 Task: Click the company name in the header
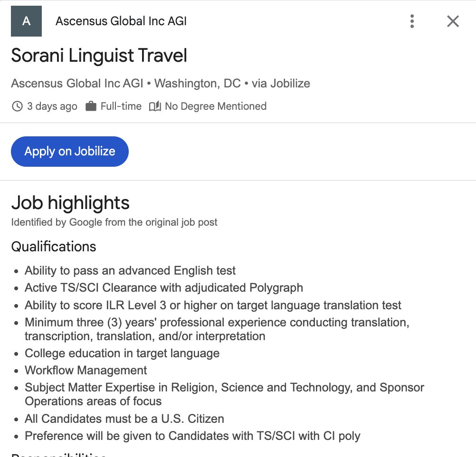point(121,21)
